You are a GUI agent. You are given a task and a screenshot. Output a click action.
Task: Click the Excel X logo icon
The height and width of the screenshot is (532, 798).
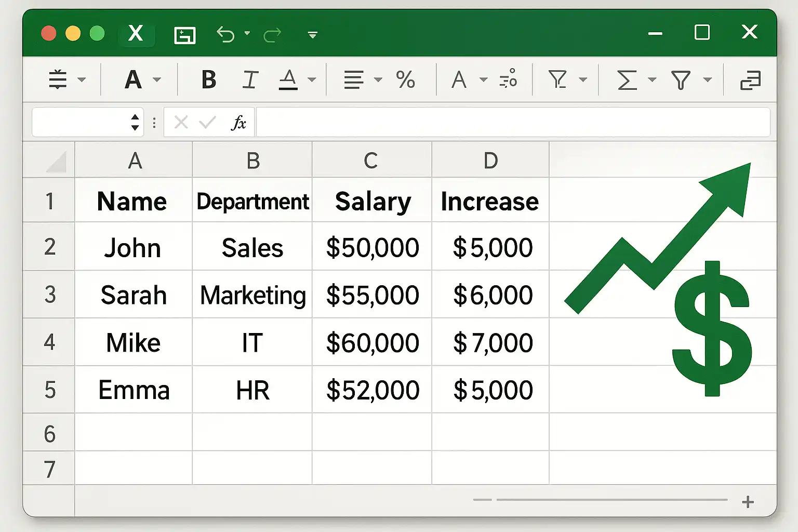pyautogui.click(x=136, y=34)
